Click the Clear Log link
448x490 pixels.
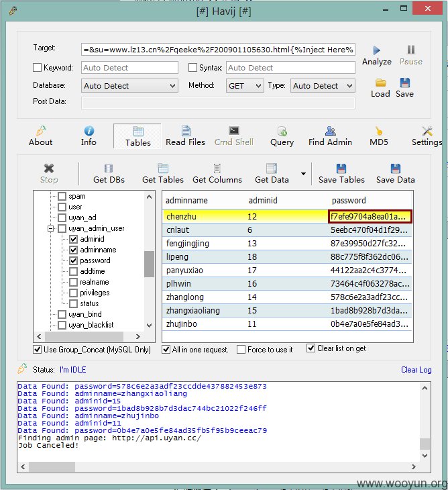[x=416, y=370]
